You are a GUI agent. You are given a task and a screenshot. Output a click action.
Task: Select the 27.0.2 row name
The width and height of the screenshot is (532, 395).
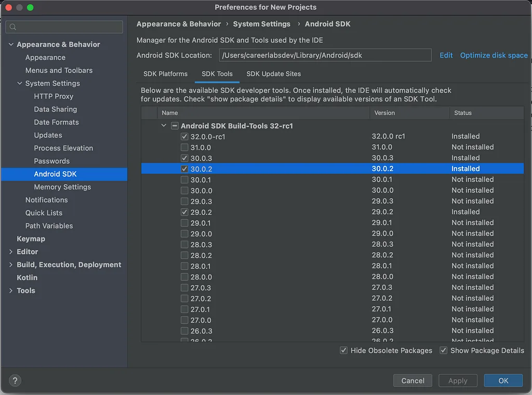tap(201, 299)
